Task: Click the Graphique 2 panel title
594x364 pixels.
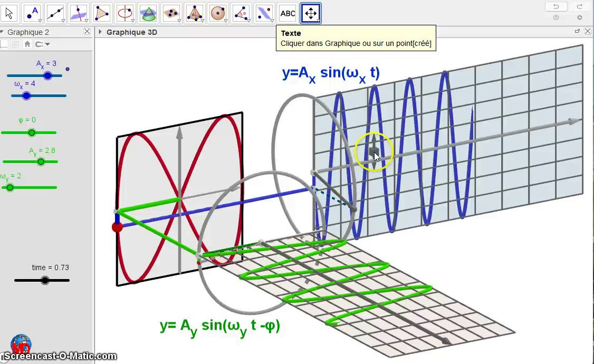Action: point(28,32)
